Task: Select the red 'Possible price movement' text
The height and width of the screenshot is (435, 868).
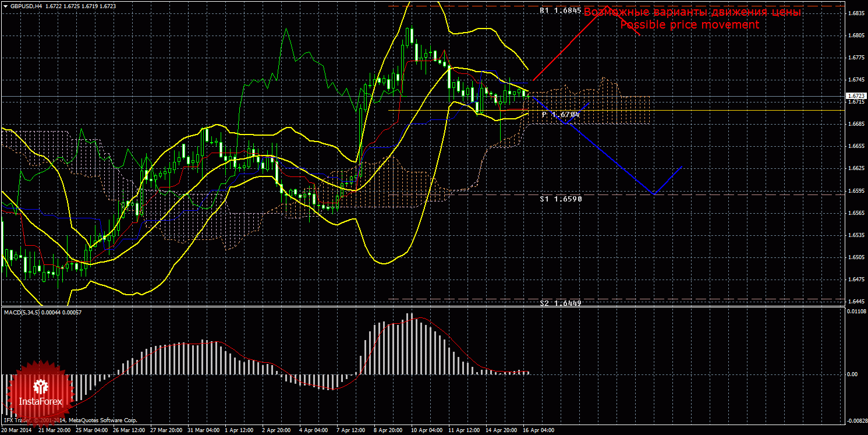Action: point(689,25)
